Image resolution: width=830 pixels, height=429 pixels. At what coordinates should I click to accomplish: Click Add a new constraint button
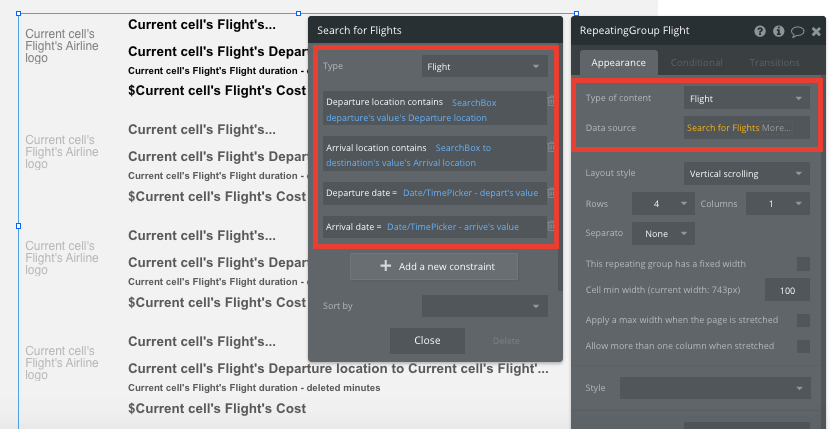point(434,266)
